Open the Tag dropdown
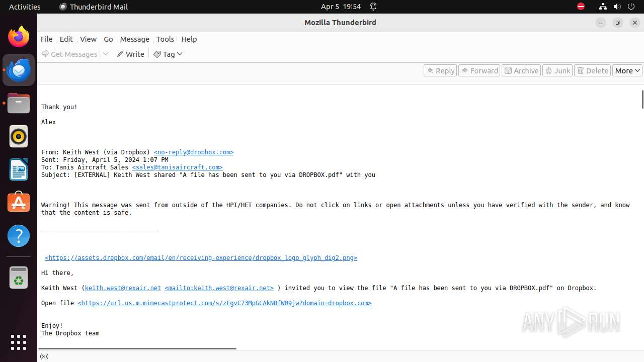 (168, 54)
